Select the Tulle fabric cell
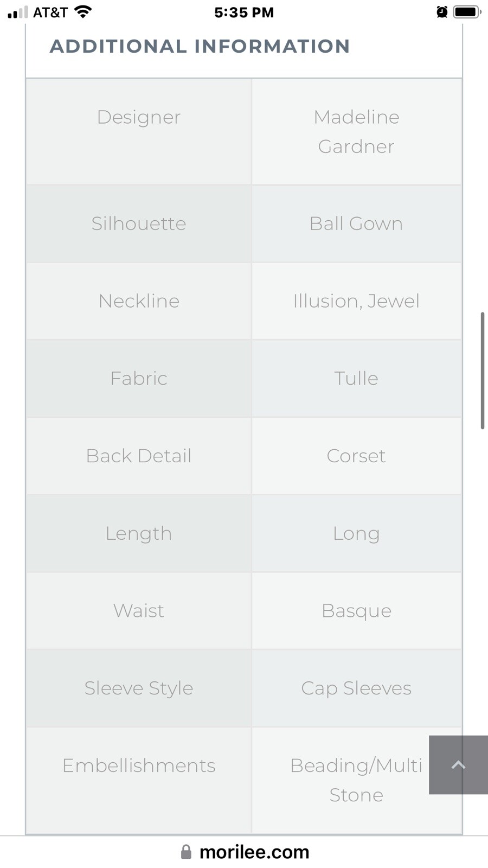 click(x=356, y=378)
